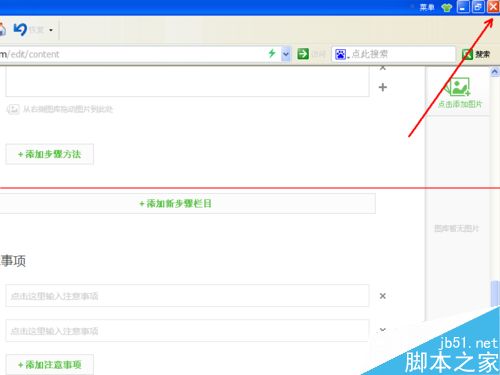Image resolution: width=500 pixels, height=375 pixels.
Task: Click the 搜索 search button
Action: pos(476,54)
